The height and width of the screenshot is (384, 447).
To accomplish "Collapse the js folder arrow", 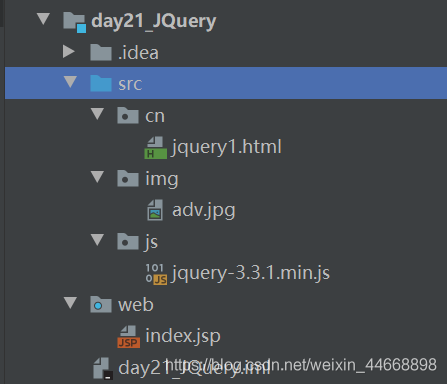I will point(97,240).
